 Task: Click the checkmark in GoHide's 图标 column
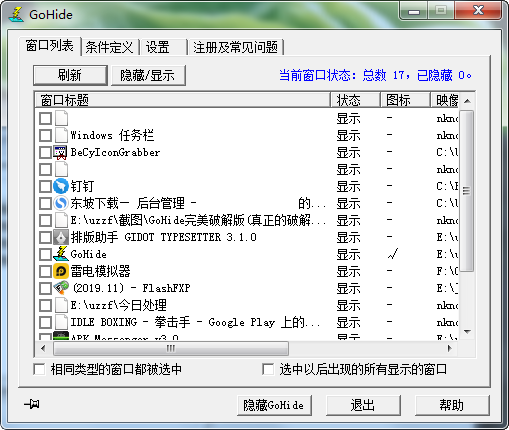pyautogui.click(x=393, y=254)
